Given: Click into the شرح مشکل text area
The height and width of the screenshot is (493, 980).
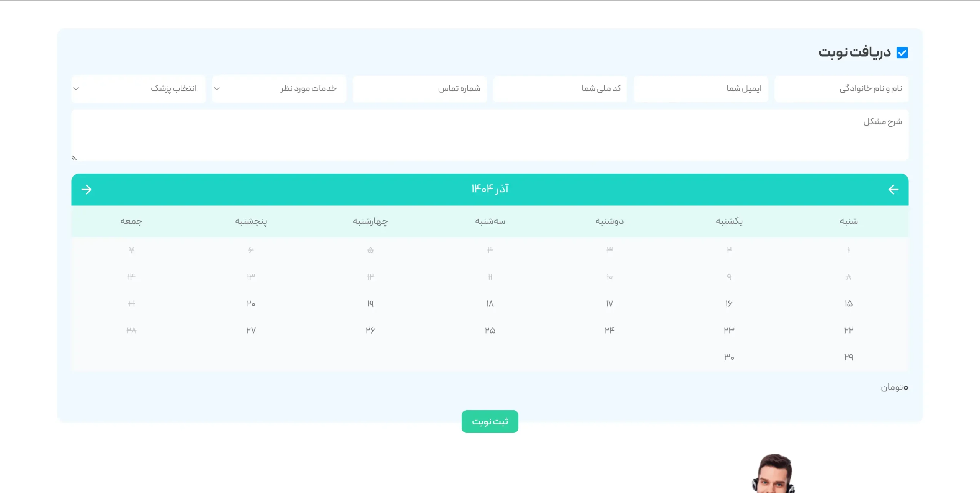Looking at the screenshot, I should coord(490,135).
